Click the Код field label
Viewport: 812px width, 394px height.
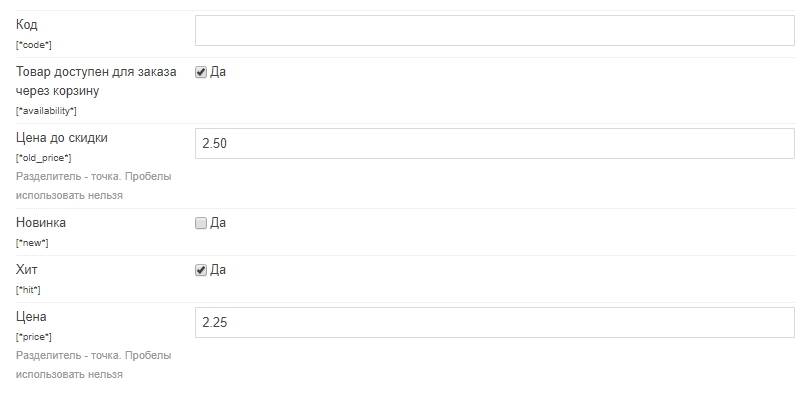26,25
